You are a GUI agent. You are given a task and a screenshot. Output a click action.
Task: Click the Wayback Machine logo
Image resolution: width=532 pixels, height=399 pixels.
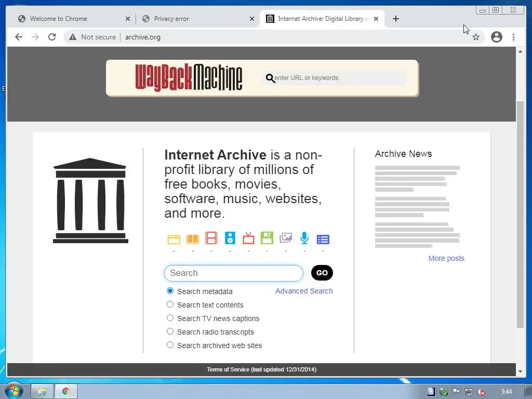(189, 78)
